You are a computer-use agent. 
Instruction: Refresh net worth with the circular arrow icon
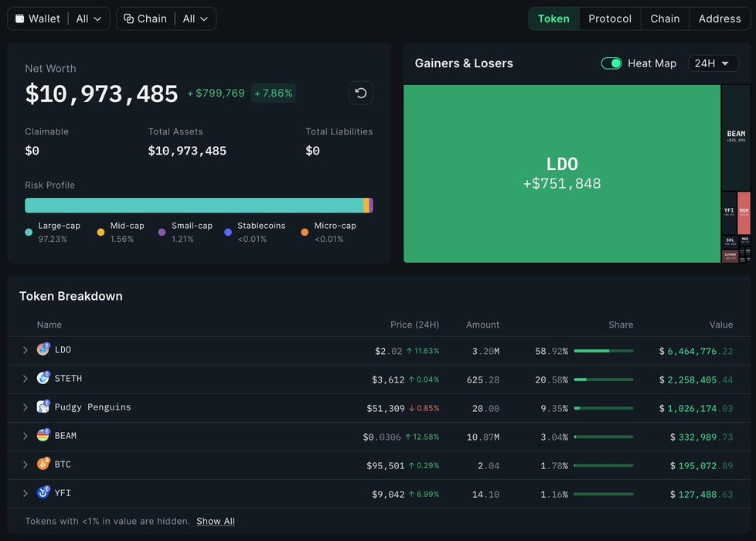[361, 93]
